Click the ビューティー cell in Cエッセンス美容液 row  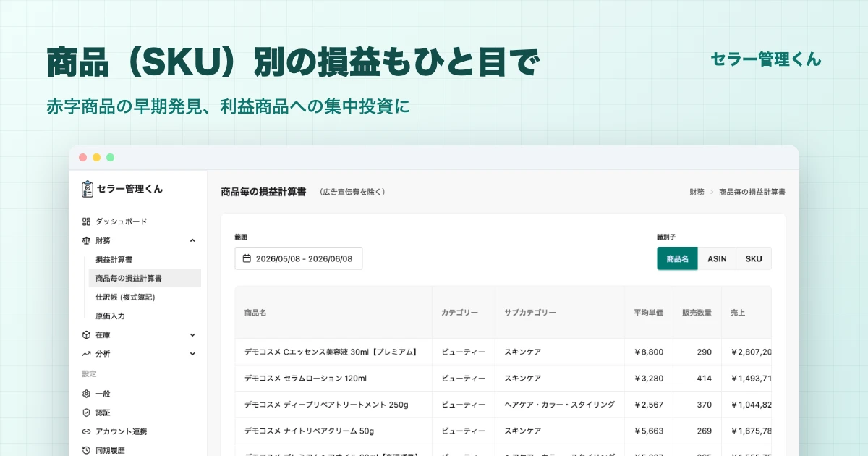click(x=464, y=352)
